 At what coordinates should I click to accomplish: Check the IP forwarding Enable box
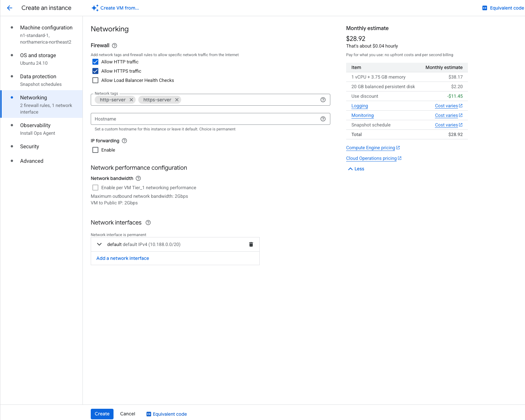pos(95,150)
